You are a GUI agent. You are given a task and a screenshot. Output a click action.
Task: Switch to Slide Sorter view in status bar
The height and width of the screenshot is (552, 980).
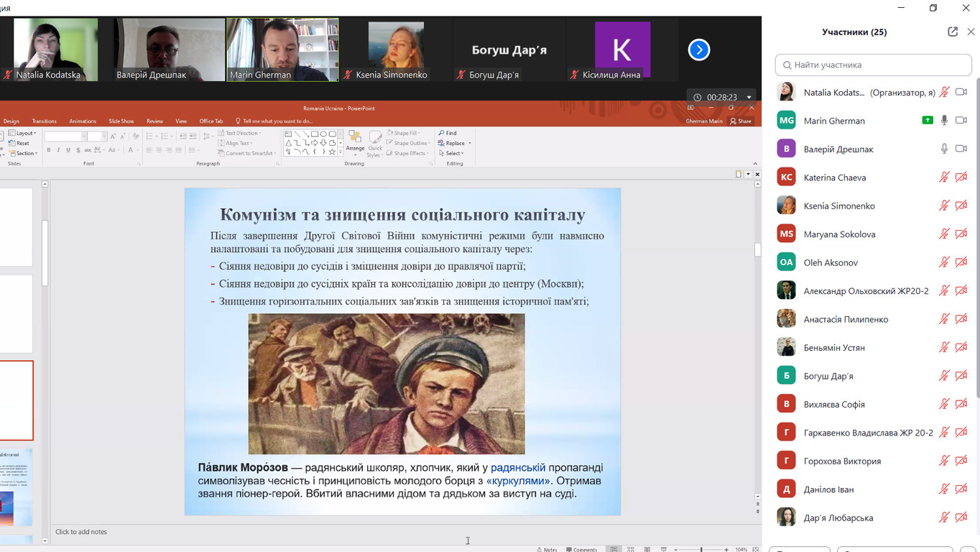click(631, 549)
